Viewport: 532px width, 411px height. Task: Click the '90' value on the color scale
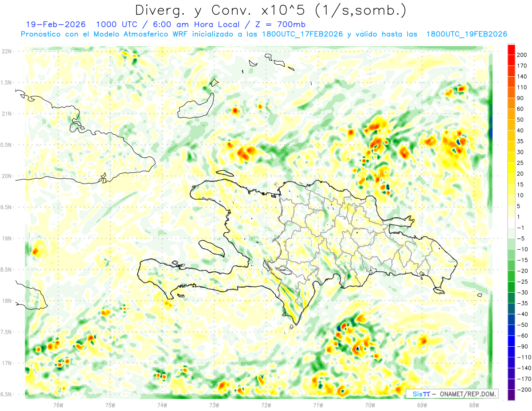pos(521,98)
